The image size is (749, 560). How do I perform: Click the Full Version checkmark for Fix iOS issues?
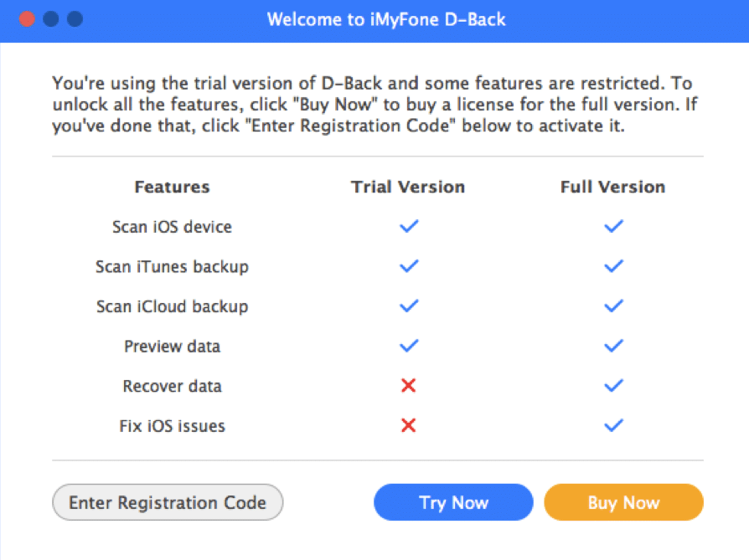(x=613, y=425)
